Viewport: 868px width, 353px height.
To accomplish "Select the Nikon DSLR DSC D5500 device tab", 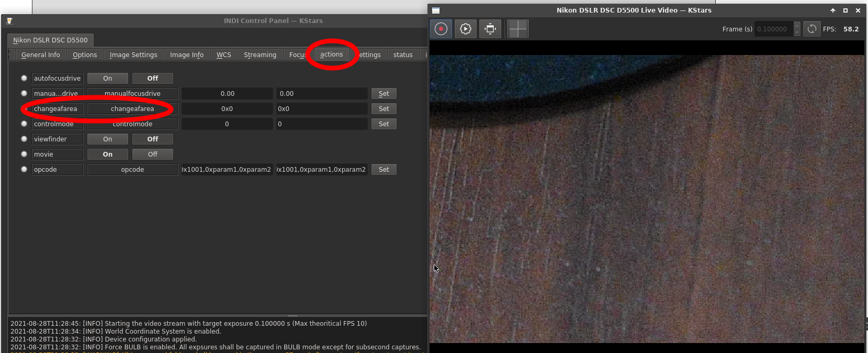I will pos(50,40).
